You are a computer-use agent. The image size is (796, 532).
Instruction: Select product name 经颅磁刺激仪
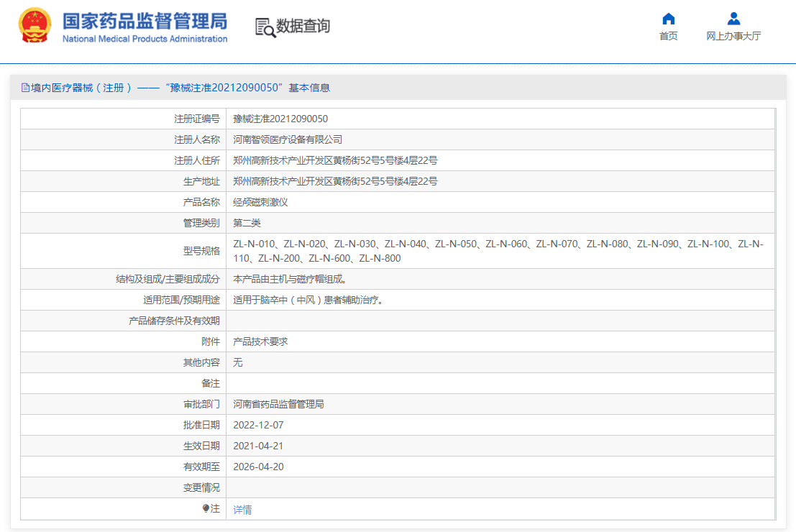[260, 202]
